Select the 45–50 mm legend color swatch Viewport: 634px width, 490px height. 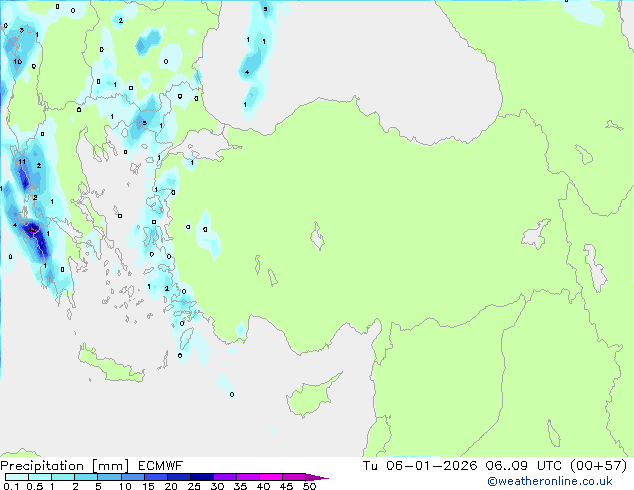tap(294, 477)
